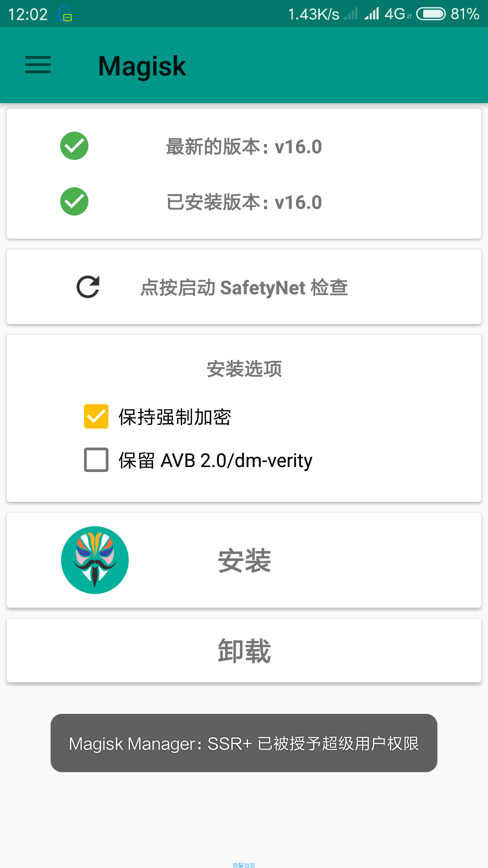488x868 pixels.
Task: Tap the Magisk title in toolbar
Action: [x=142, y=66]
